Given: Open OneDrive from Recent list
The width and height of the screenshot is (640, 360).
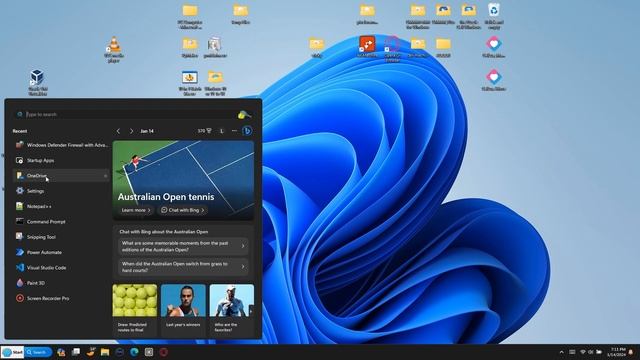Looking at the screenshot, I should (x=61, y=176).
